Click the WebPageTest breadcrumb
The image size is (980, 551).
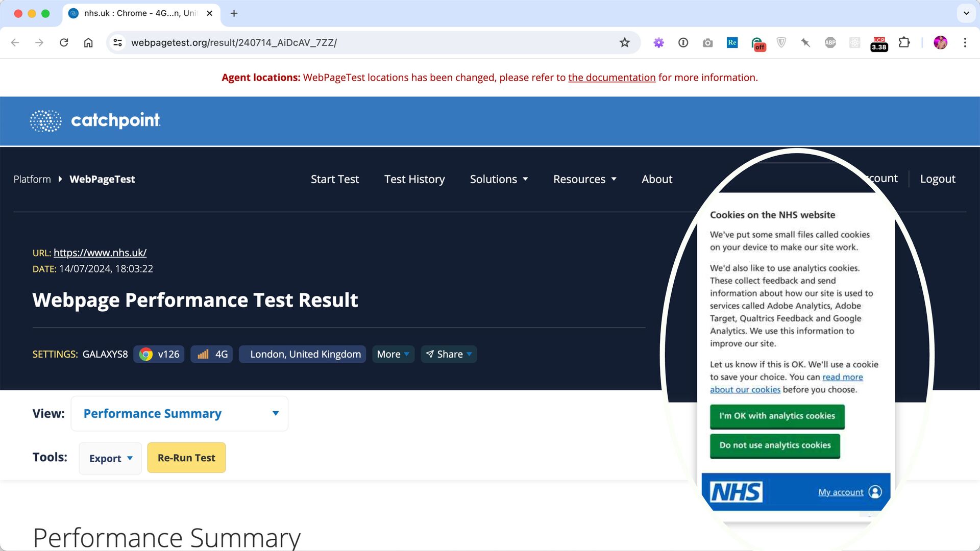point(102,179)
